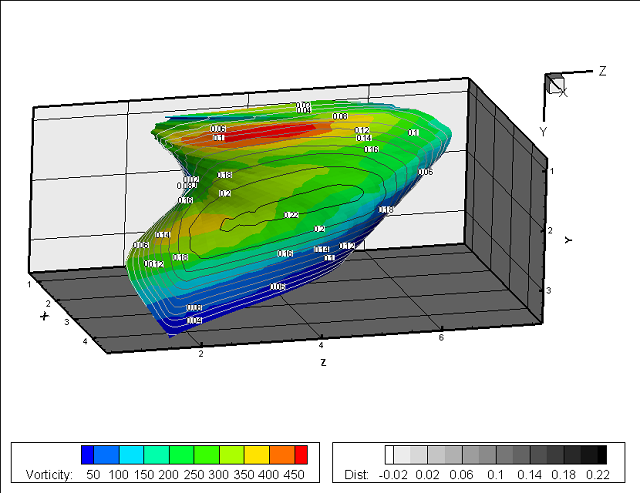640x493 pixels.
Task: Click the "Vorticity:" legend title
Action: click(45, 474)
